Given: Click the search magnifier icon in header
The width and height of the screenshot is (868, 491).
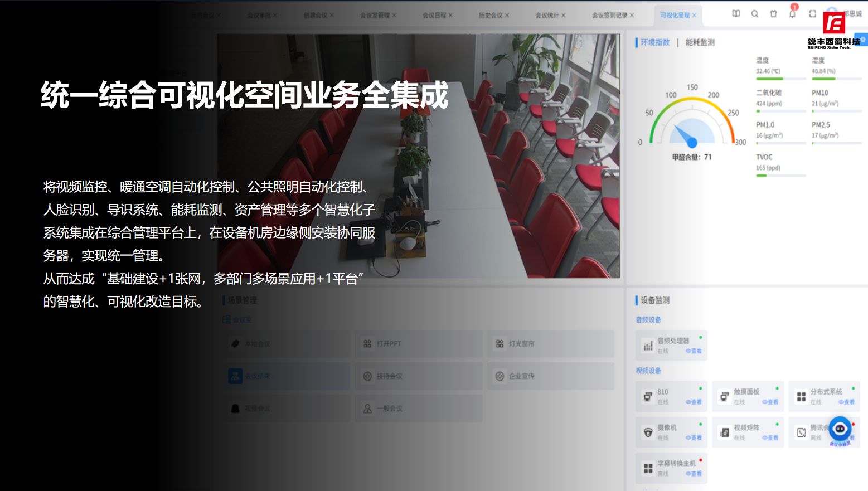Looking at the screenshot, I should [754, 14].
